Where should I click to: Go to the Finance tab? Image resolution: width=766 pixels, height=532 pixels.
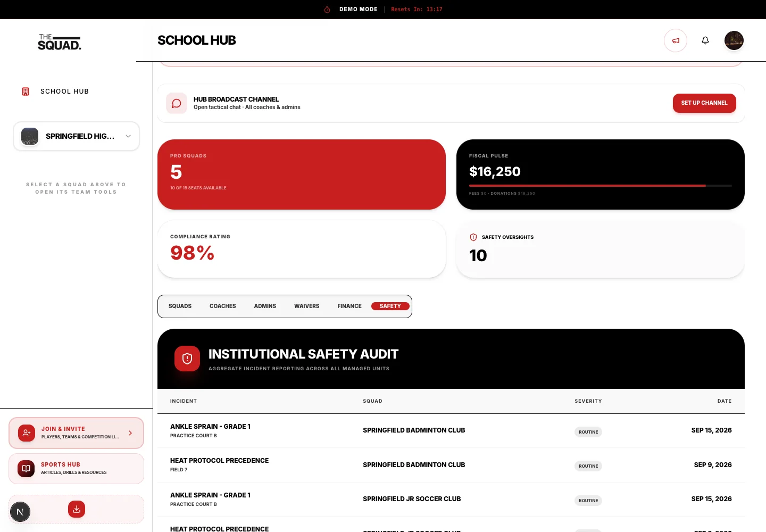[x=349, y=306]
